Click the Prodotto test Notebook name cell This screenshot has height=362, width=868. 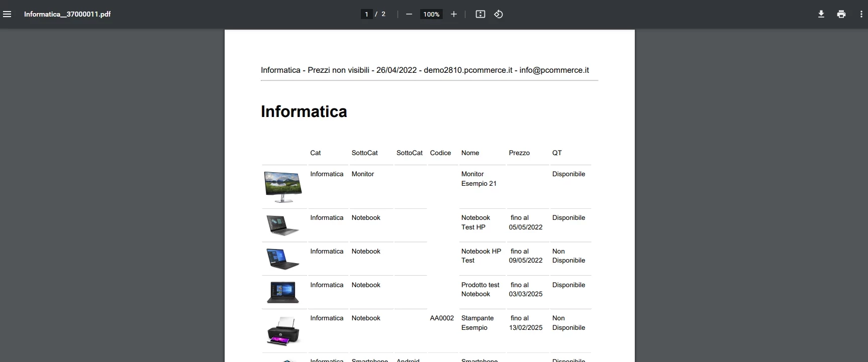coord(480,289)
